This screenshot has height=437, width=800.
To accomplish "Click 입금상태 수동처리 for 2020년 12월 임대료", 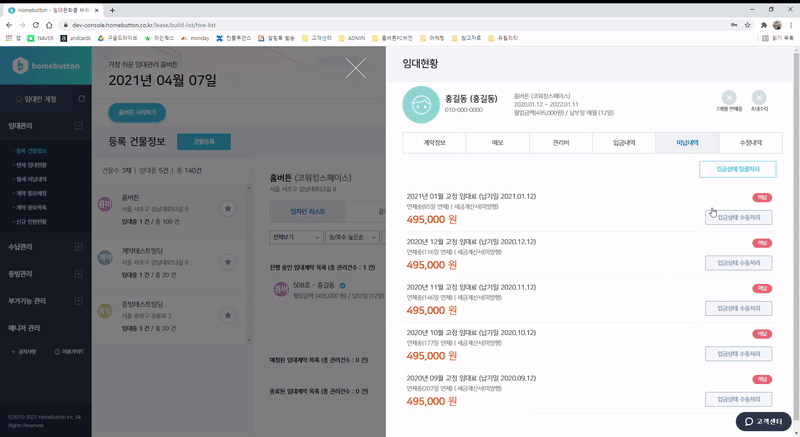I will coord(738,263).
